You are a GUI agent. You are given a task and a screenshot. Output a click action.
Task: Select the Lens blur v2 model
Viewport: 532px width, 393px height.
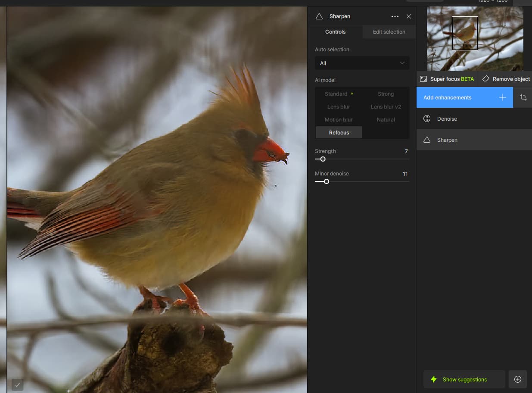(386, 107)
